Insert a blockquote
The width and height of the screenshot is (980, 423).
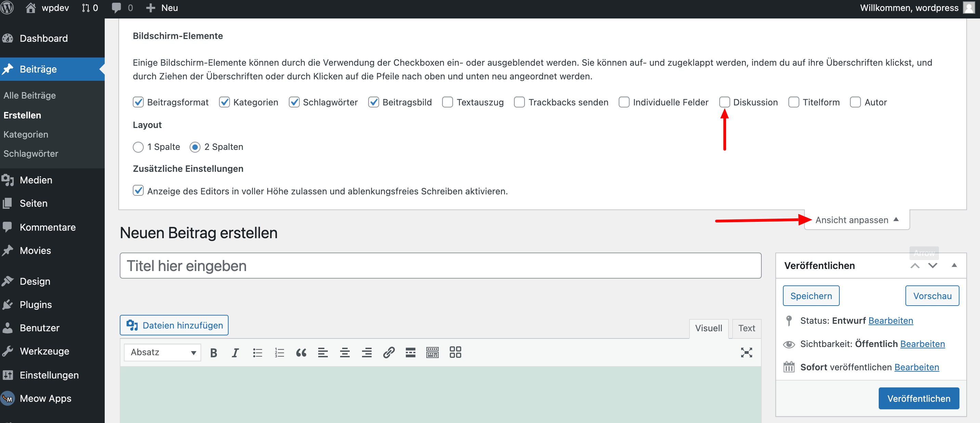[x=301, y=352]
